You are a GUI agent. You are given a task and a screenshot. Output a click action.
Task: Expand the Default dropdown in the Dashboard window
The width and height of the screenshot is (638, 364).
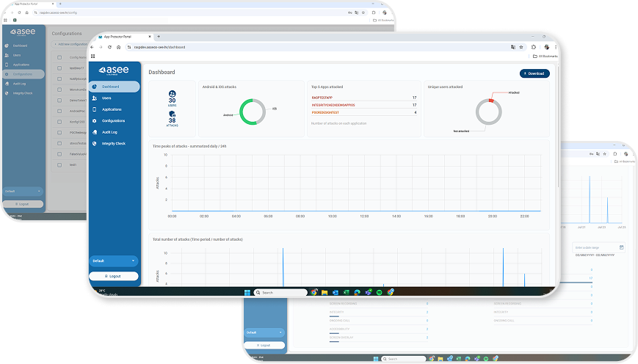tap(114, 261)
